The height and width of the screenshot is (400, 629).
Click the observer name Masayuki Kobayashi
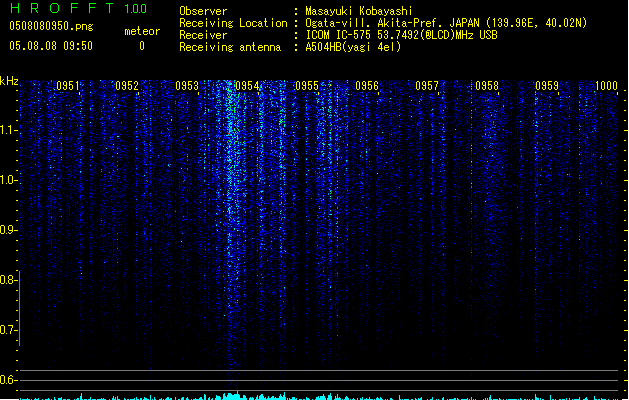[x=359, y=11]
